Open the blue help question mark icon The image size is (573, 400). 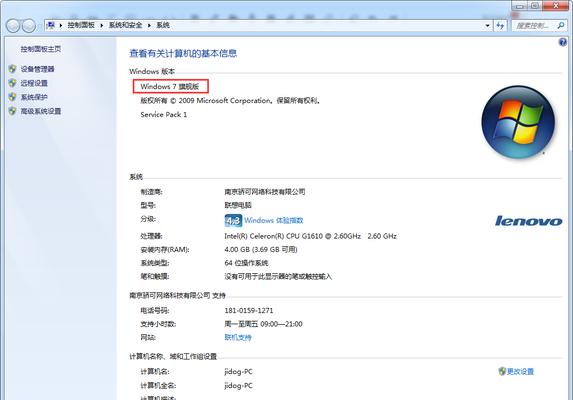click(x=563, y=42)
